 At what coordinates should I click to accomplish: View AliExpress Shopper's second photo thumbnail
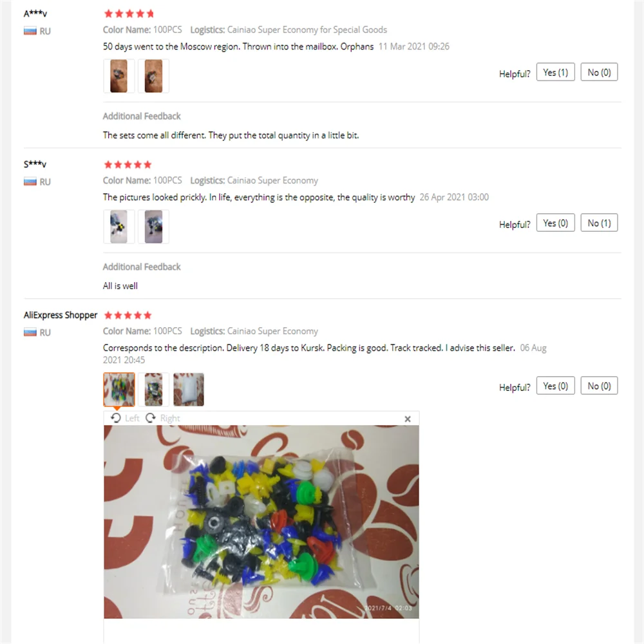click(154, 390)
